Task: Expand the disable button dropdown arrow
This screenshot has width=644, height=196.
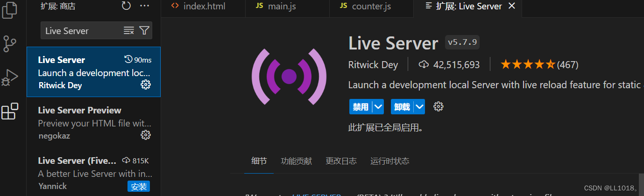Action: (x=378, y=107)
